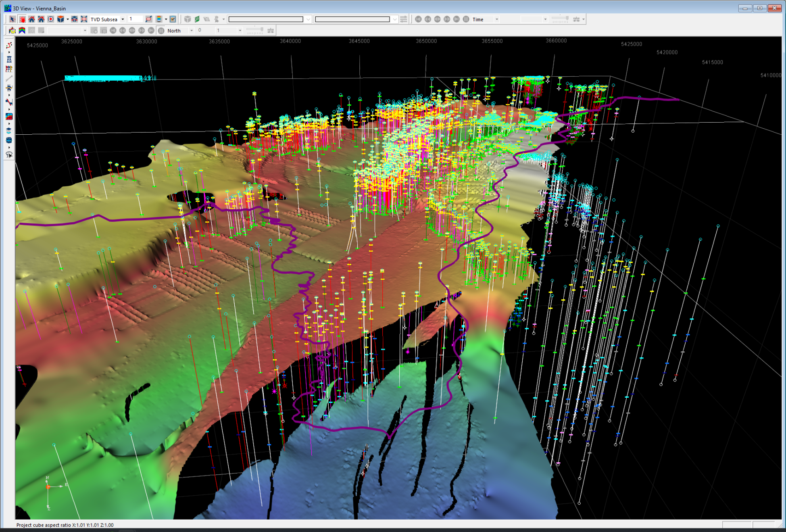Toggle the pause button beside North
This screenshot has height=532, width=786.
161,30
